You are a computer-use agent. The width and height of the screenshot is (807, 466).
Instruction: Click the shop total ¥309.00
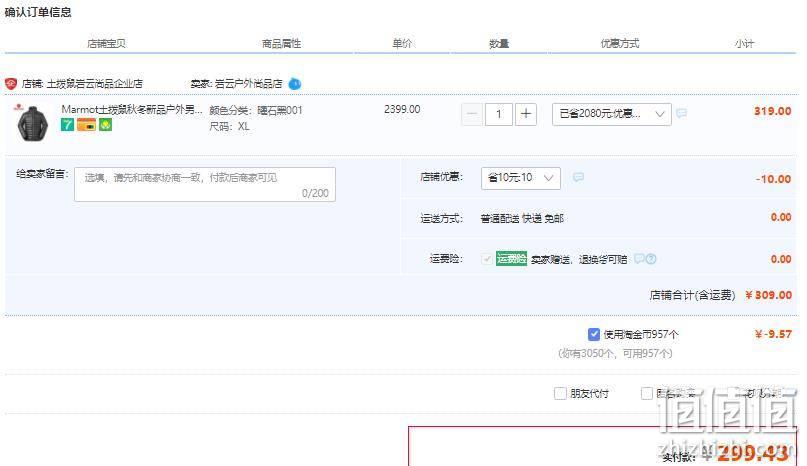click(x=768, y=295)
